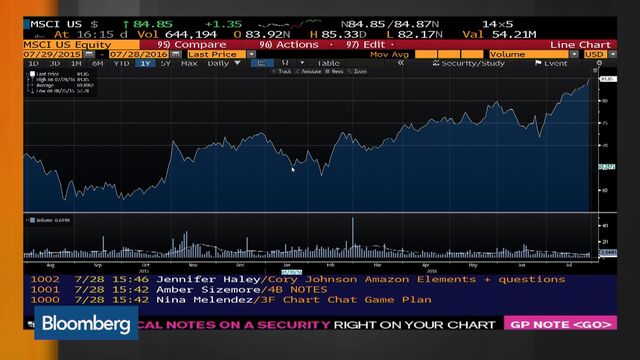Screen dimensions: 640x360
Task: Select the 1D range tab
Action: coord(33,63)
